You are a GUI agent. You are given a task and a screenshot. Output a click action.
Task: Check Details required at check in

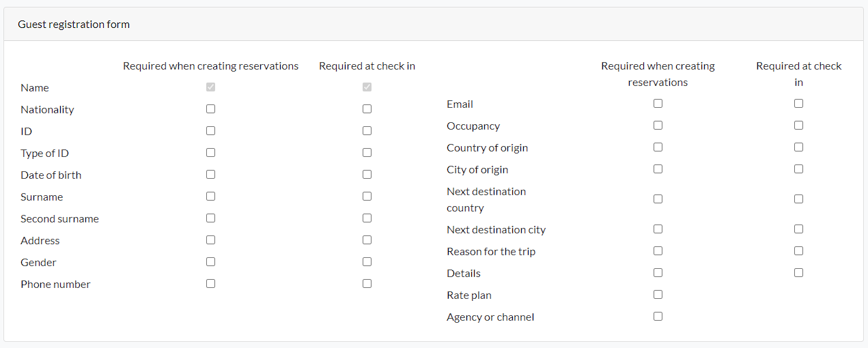[x=798, y=272]
